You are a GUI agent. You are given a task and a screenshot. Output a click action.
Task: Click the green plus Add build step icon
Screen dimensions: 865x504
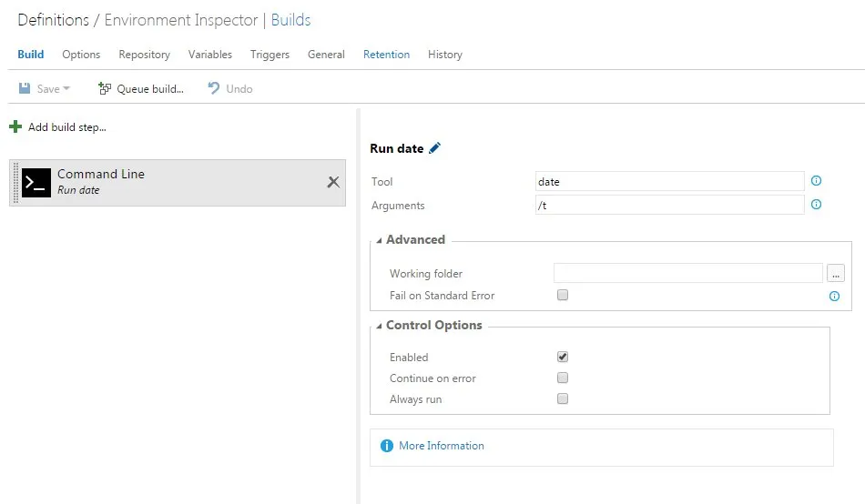[15, 127]
